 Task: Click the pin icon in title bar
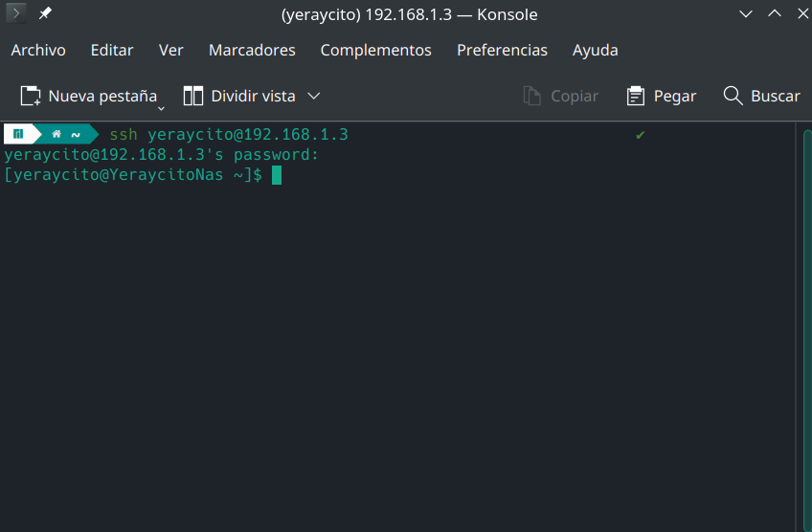click(x=45, y=13)
